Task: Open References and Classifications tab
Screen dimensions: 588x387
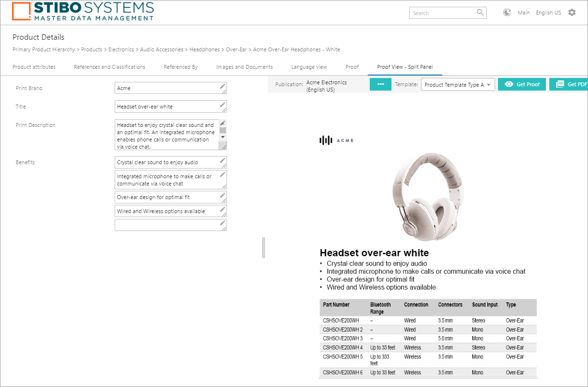Action: [x=109, y=67]
